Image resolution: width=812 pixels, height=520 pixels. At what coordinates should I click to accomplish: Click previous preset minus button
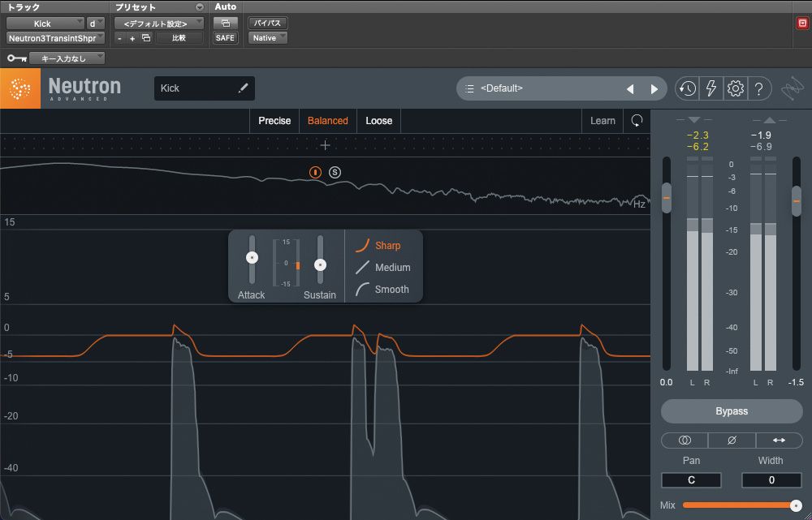(x=120, y=38)
